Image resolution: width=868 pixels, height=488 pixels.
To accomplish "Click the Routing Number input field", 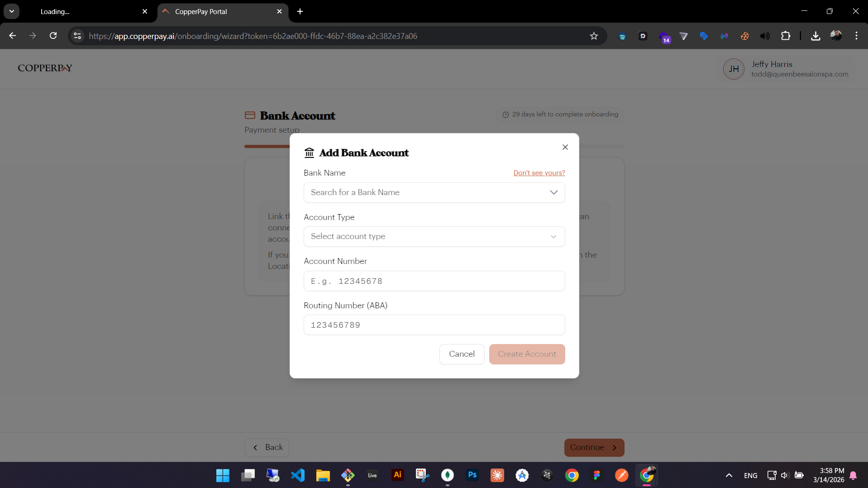I will [434, 325].
